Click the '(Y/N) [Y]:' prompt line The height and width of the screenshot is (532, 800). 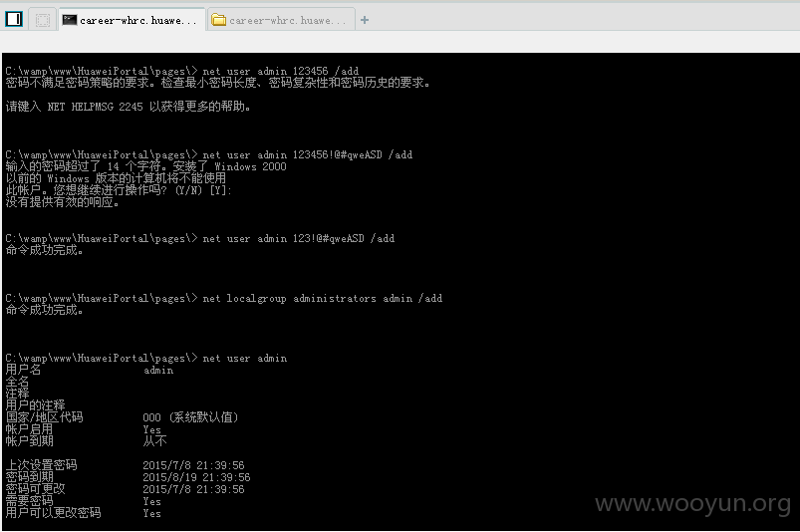(x=119, y=190)
